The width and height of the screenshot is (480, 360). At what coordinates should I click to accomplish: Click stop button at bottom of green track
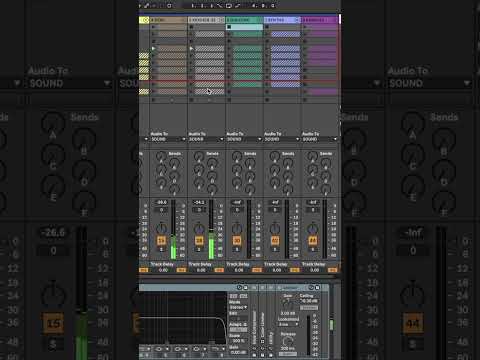pos(229,100)
